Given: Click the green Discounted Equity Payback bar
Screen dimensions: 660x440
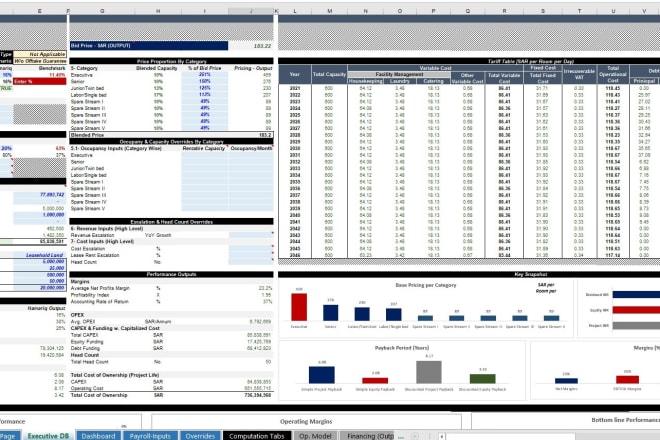Looking at the screenshot, I should point(482,379).
